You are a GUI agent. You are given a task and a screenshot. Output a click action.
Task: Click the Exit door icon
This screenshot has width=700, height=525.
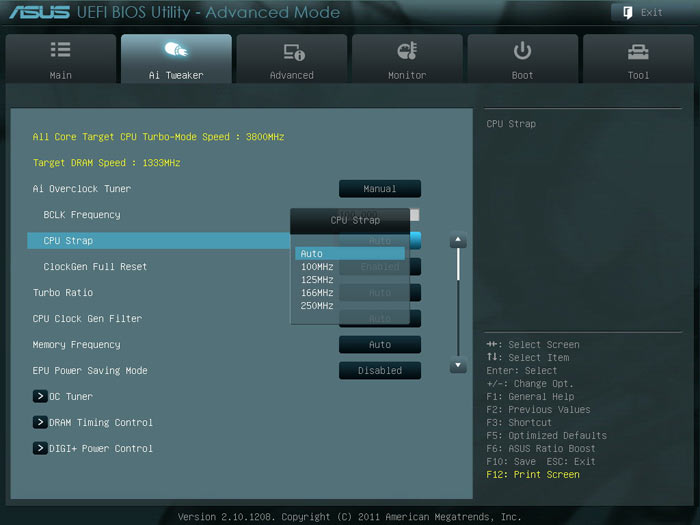(627, 12)
